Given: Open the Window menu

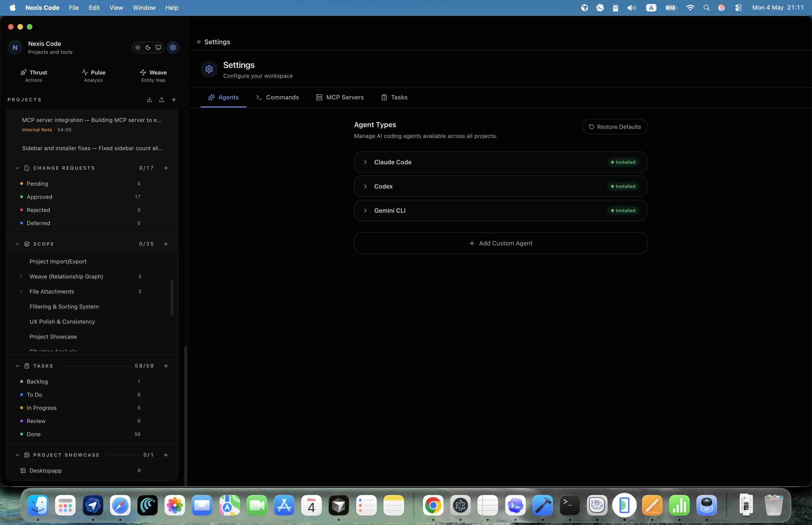Looking at the screenshot, I should click(x=144, y=8).
